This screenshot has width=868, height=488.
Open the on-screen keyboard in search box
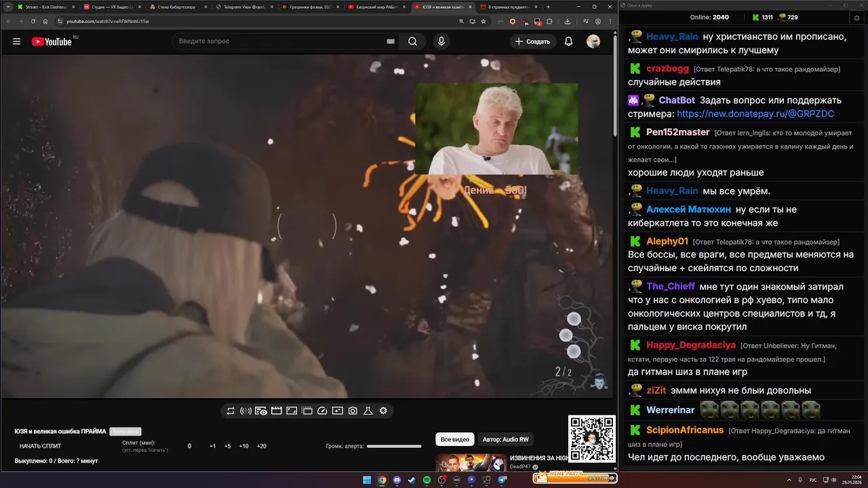[391, 41]
